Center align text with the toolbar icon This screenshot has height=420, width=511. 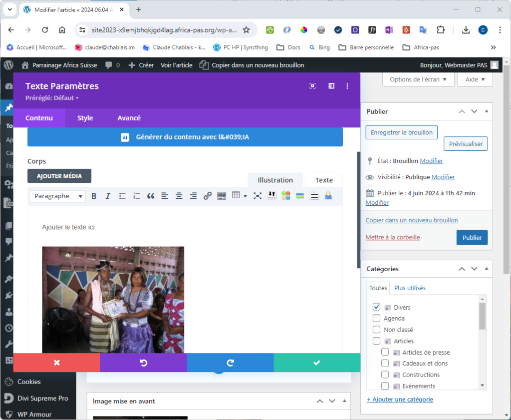[179, 196]
